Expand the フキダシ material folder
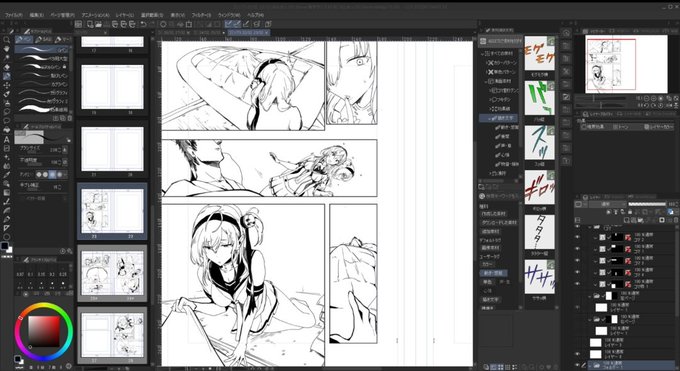 (490, 100)
